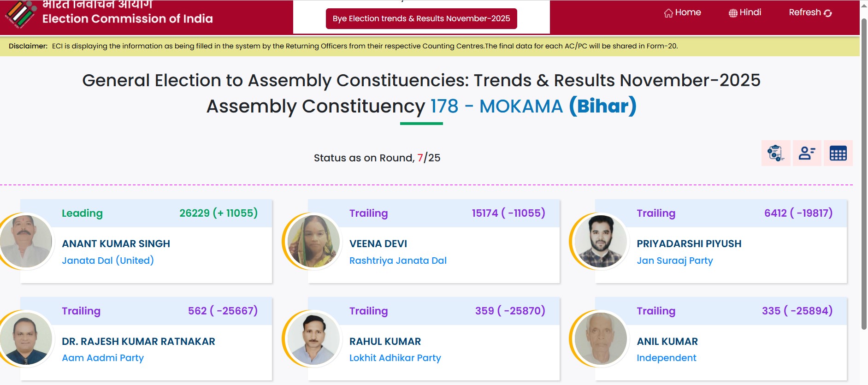This screenshot has width=868, height=385.
Task: Click Veena Devi's candidate photo
Action: click(313, 241)
